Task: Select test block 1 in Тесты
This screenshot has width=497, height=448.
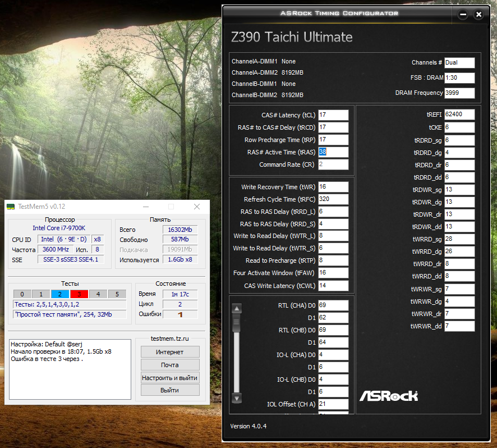Action: [x=41, y=294]
